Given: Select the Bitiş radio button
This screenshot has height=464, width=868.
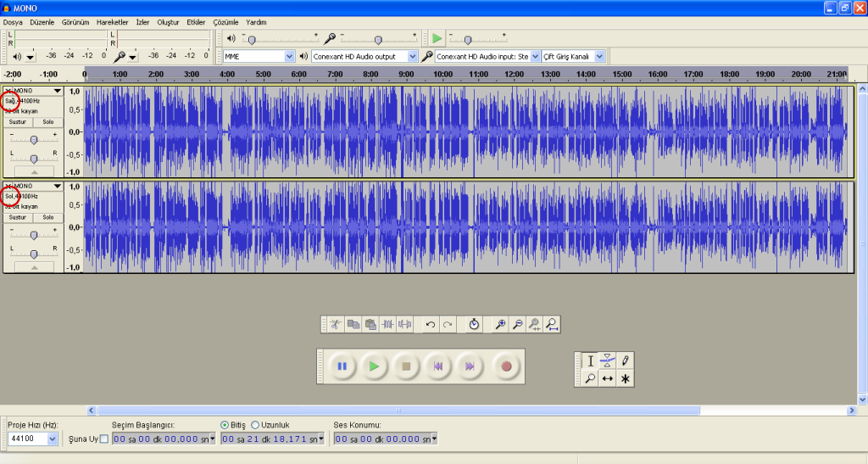Looking at the screenshot, I should click(x=224, y=425).
